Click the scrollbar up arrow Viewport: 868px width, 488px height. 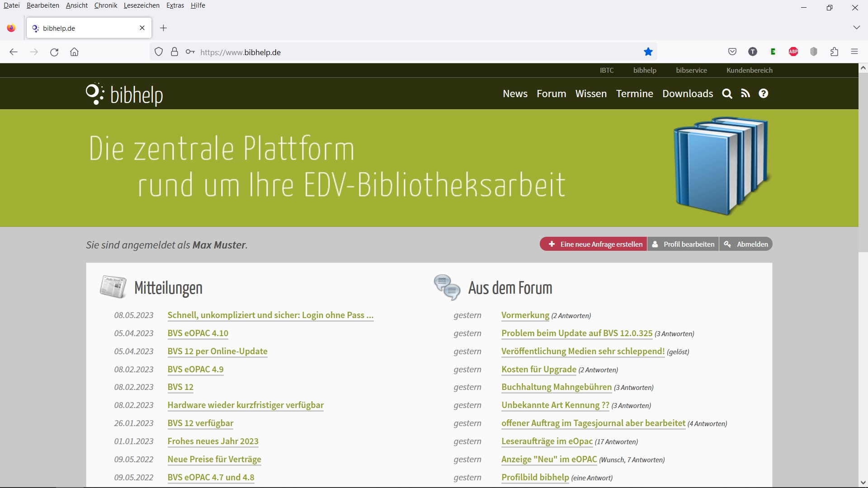(863, 68)
